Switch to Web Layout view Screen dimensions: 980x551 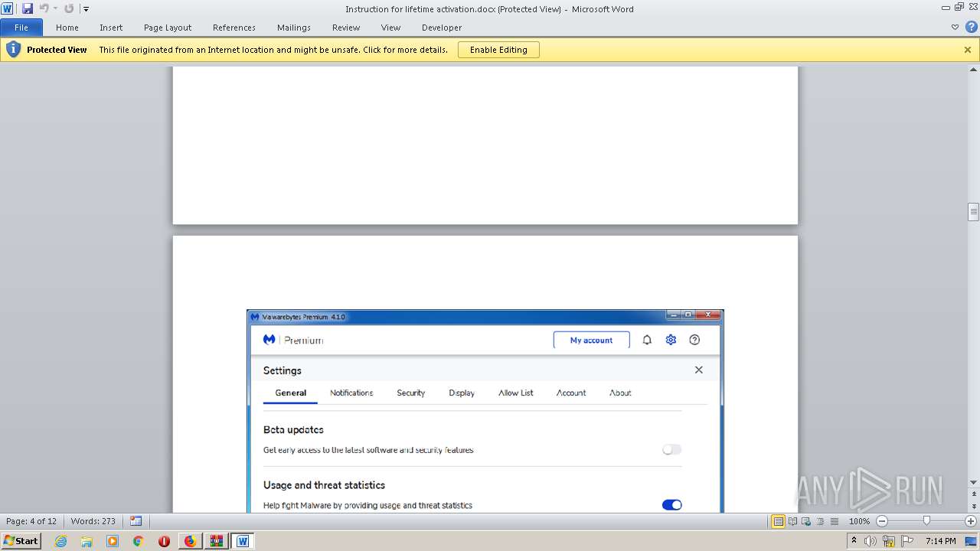pos(806,521)
